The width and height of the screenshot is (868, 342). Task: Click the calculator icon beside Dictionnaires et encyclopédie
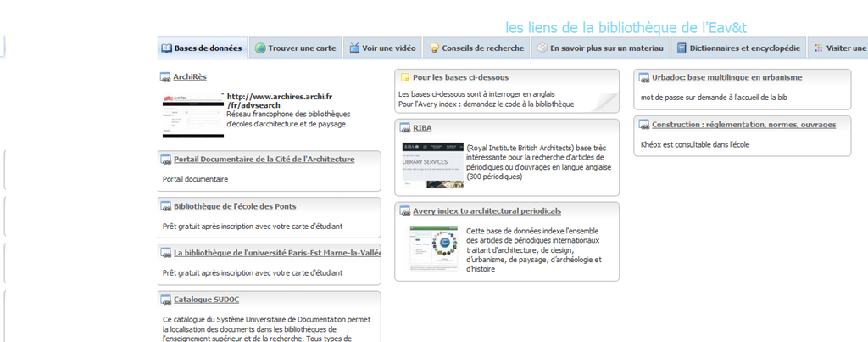pos(682,48)
